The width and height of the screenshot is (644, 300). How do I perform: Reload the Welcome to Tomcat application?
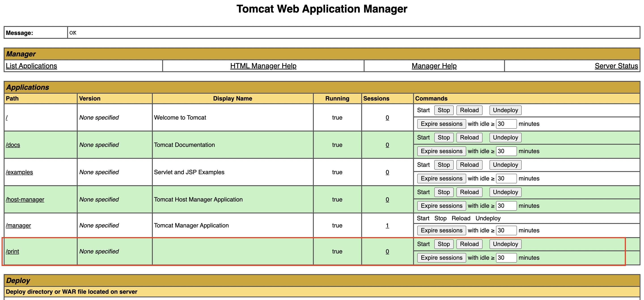click(x=469, y=110)
